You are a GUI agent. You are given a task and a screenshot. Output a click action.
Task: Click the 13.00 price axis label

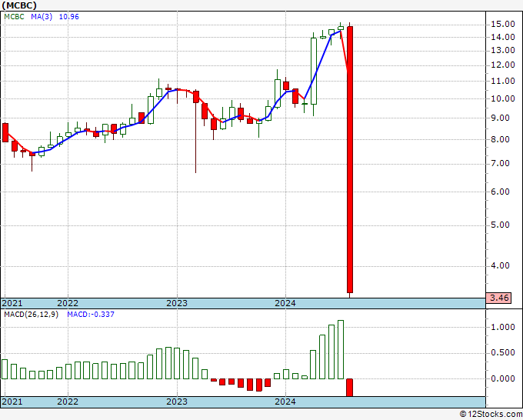click(x=503, y=51)
